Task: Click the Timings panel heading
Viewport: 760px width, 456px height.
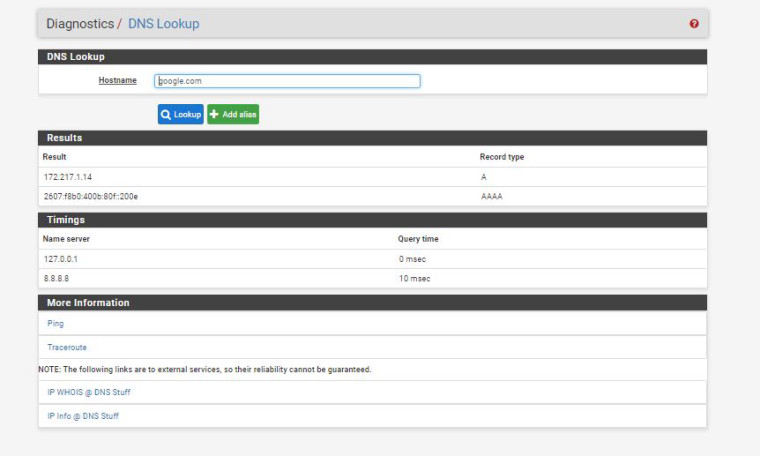Action: tap(66, 220)
